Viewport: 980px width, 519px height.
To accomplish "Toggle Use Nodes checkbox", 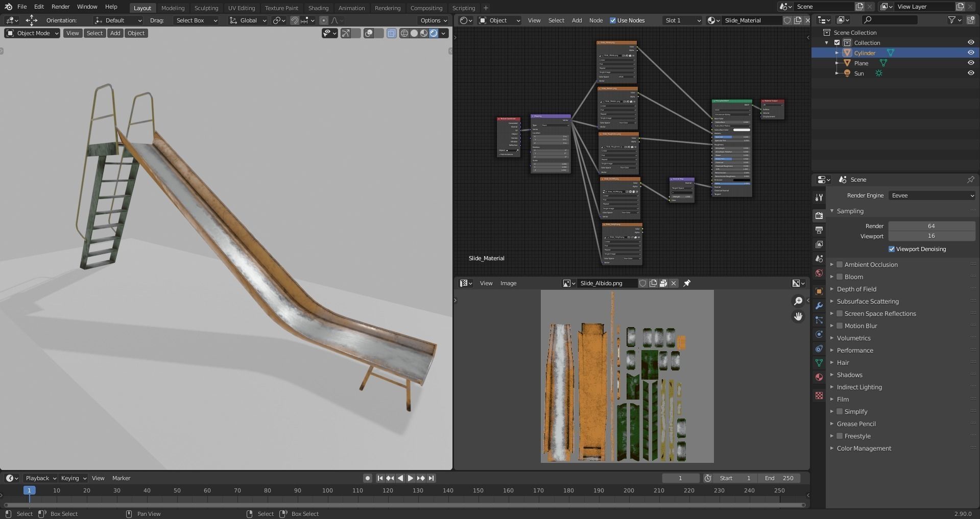I will 613,20.
